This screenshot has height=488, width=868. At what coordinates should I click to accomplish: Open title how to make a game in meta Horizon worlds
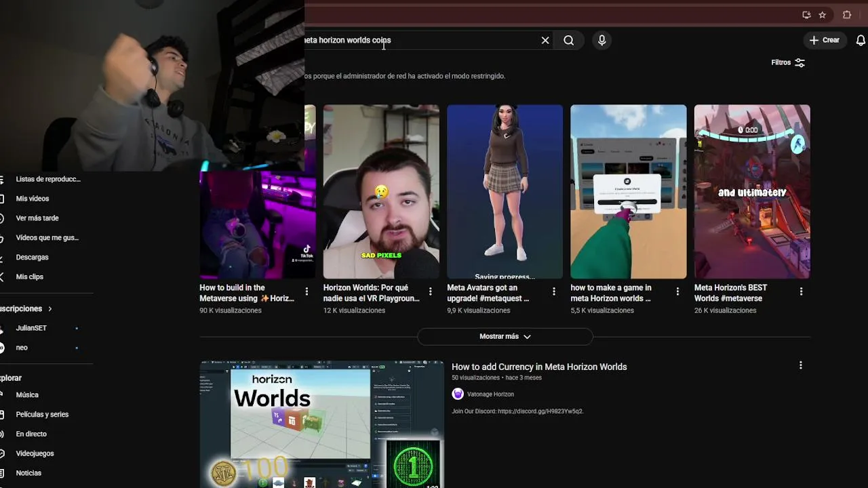611,293
